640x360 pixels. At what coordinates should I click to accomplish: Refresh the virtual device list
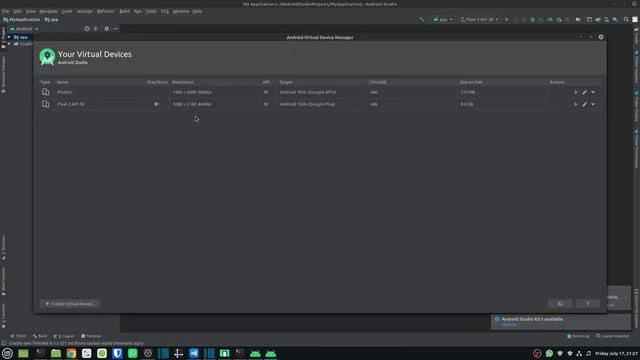click(x=560, y=304)
